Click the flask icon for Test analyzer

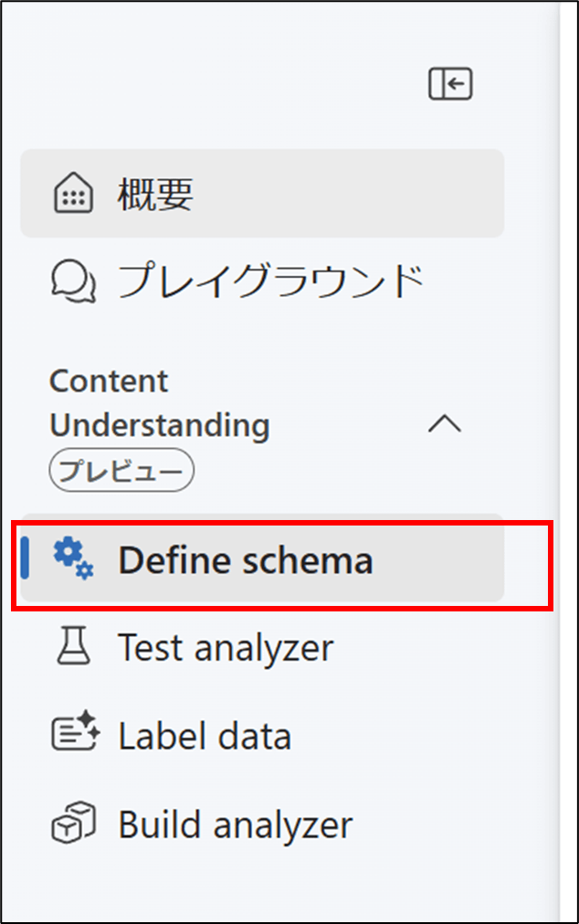coord(74,646)
